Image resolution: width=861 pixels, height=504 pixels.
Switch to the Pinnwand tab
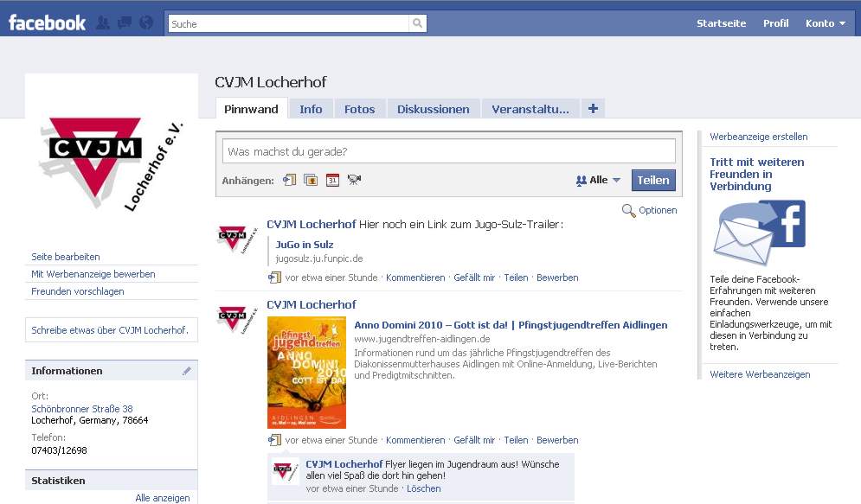pos(251,109)
